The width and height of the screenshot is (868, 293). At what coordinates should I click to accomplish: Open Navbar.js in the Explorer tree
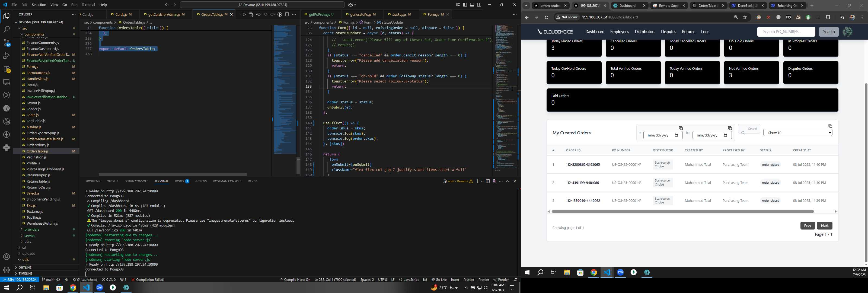34,127
